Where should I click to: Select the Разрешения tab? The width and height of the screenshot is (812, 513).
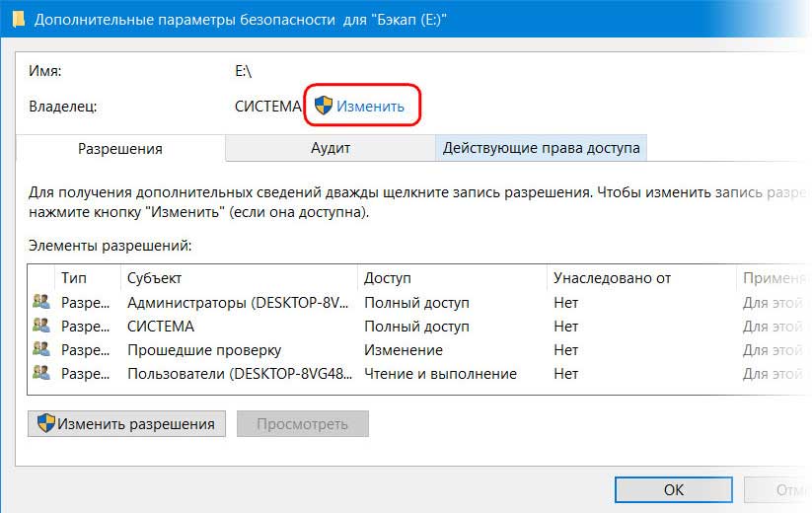120,149
